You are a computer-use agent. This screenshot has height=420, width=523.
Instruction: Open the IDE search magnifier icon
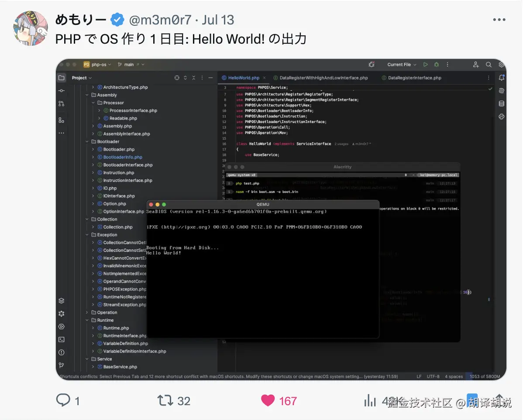(x=489, y=64)
